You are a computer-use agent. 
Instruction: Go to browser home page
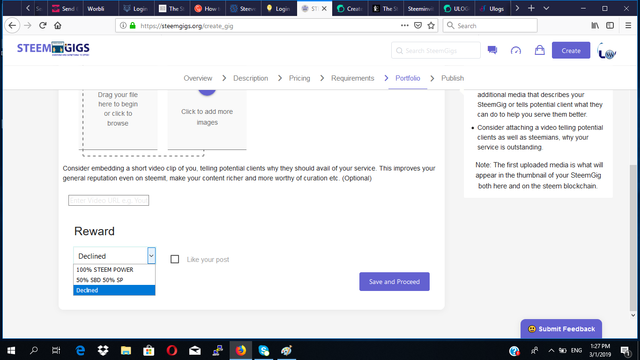[x=58, y=25]
